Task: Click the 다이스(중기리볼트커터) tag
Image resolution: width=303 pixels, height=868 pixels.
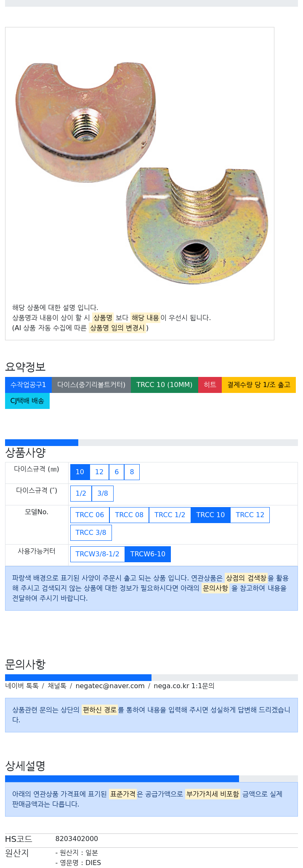Action: point(91,385)
